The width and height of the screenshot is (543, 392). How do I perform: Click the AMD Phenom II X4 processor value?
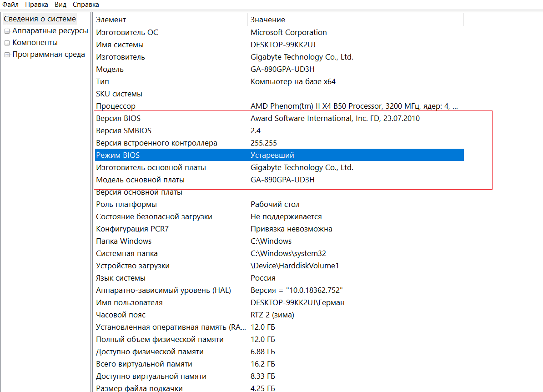click(354, 106)
